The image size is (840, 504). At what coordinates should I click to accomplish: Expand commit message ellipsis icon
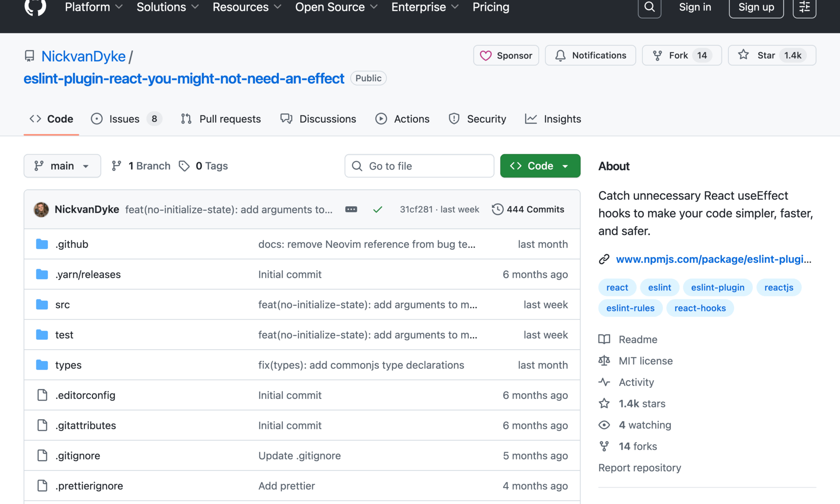tap(351, 209)
